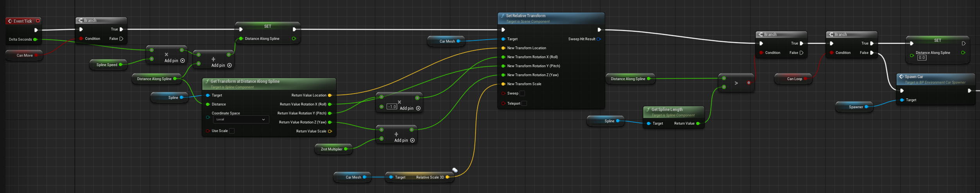Click the Event Tick delegate output pin
This screenshot has width=980, height=193.
click(x=38, y=21)
